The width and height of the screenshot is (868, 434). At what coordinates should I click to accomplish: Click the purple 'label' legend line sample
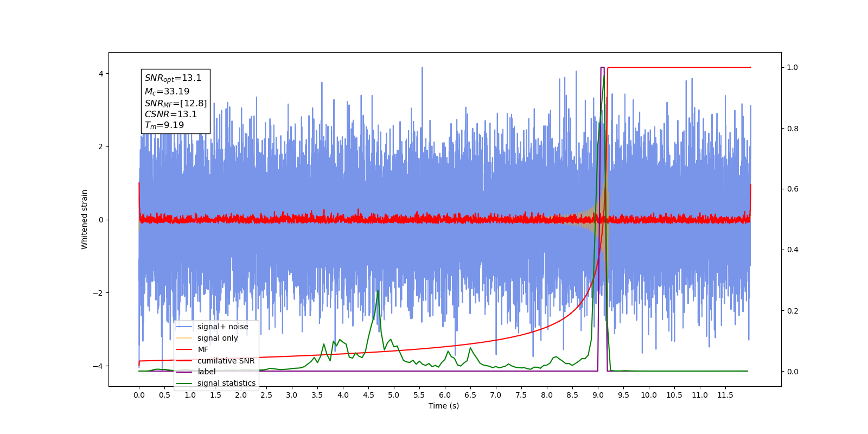click(x=184, y=372)
